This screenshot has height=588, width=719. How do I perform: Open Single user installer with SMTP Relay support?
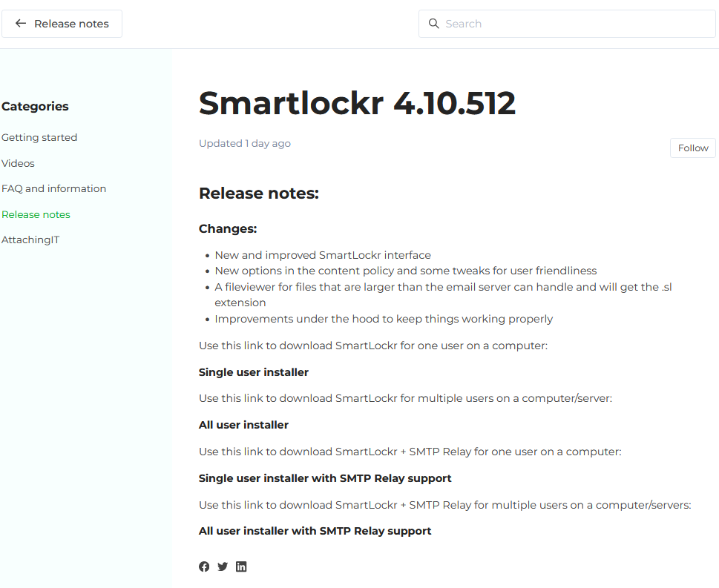pos(325,478)
